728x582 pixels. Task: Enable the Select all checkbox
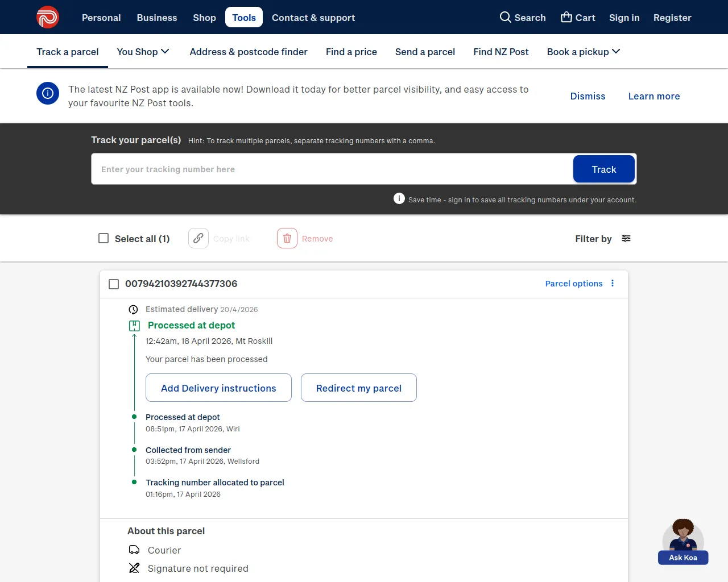[104, 238]
